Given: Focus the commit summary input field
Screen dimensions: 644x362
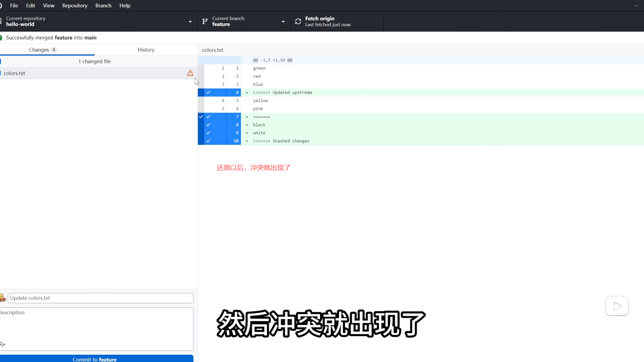Looking at the screenshot, I should click(x=101, y=298).
